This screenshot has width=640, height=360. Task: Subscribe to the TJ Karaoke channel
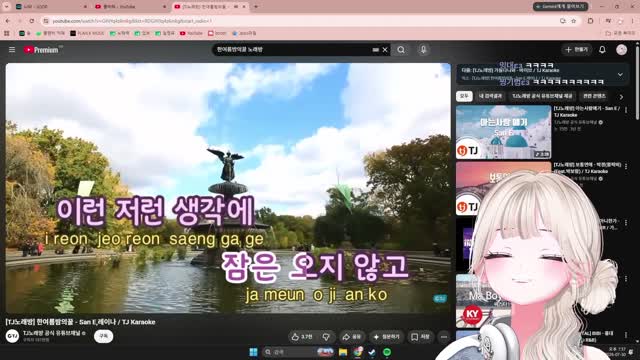(x=104, y=336)
